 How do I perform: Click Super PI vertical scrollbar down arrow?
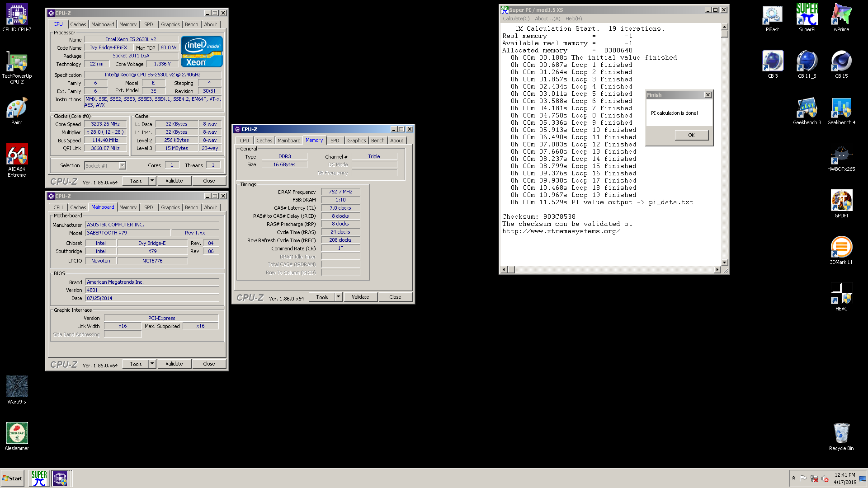[725, 262]
